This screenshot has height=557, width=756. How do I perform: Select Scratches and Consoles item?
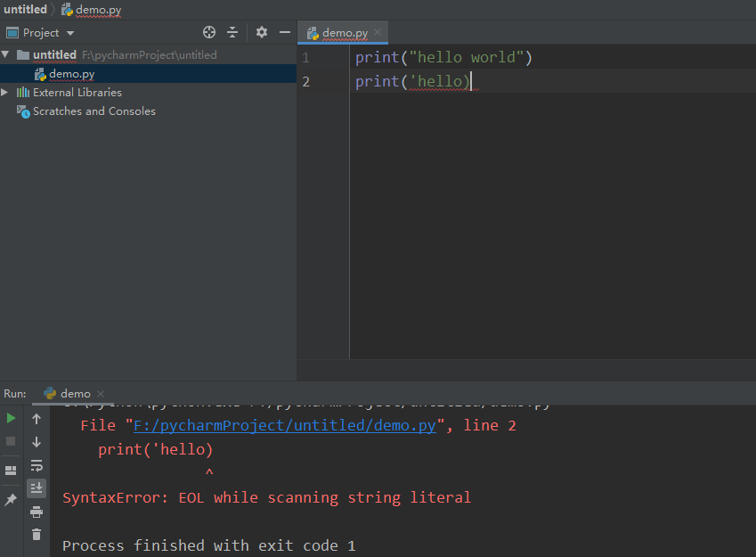(94, 111)
